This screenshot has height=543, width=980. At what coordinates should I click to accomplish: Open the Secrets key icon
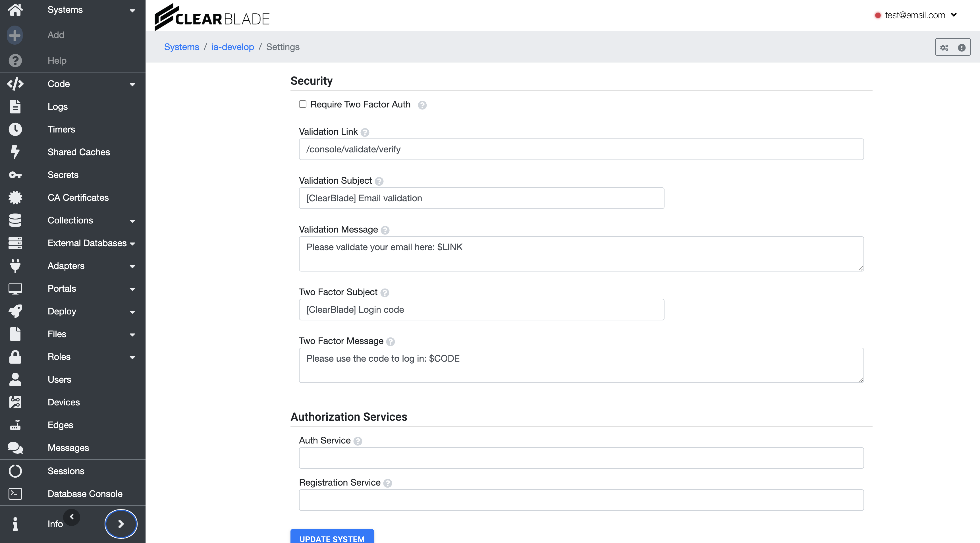point(15,175)
